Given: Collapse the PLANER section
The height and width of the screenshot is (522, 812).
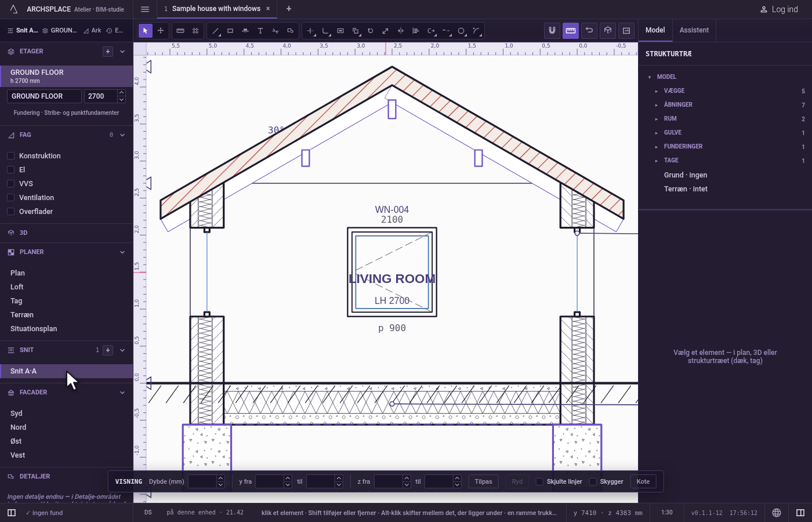Looking at the screenshot, I should tap(122, 252).
